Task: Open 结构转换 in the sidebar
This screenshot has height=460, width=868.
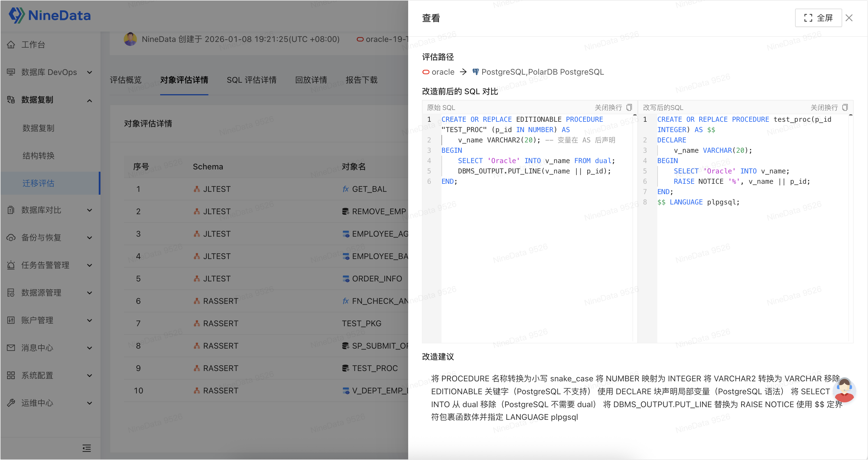Action: coord(38,155)
